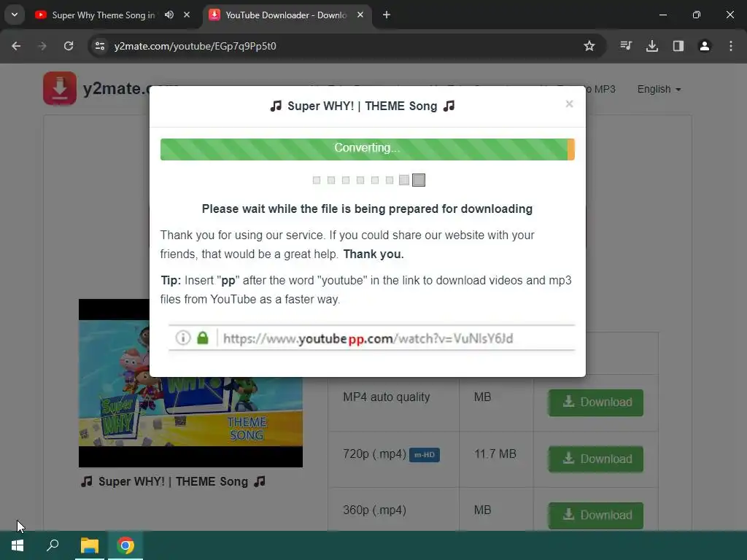This screenshot has height=560, width=747.
Task: Open File Explorer from taskbar
Action: click(x=90, y=545)
